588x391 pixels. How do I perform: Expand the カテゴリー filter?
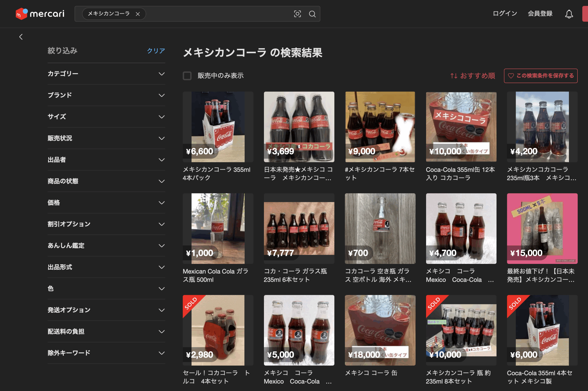106,74
